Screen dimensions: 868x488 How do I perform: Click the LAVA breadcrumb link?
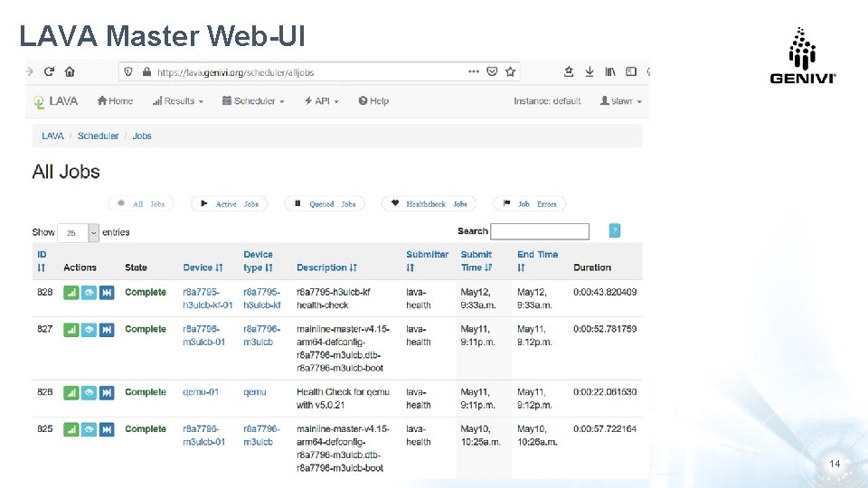point(52,136)
